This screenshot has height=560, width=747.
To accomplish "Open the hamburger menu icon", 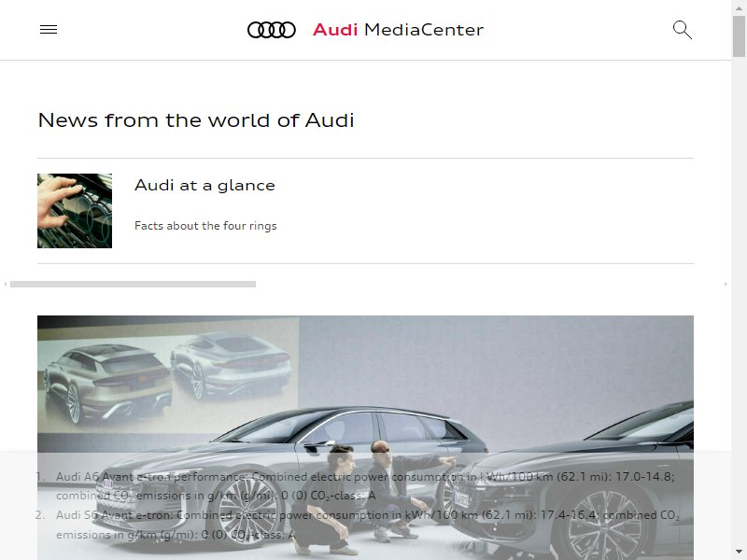I will pyautogui.click(x=49, y=30).
